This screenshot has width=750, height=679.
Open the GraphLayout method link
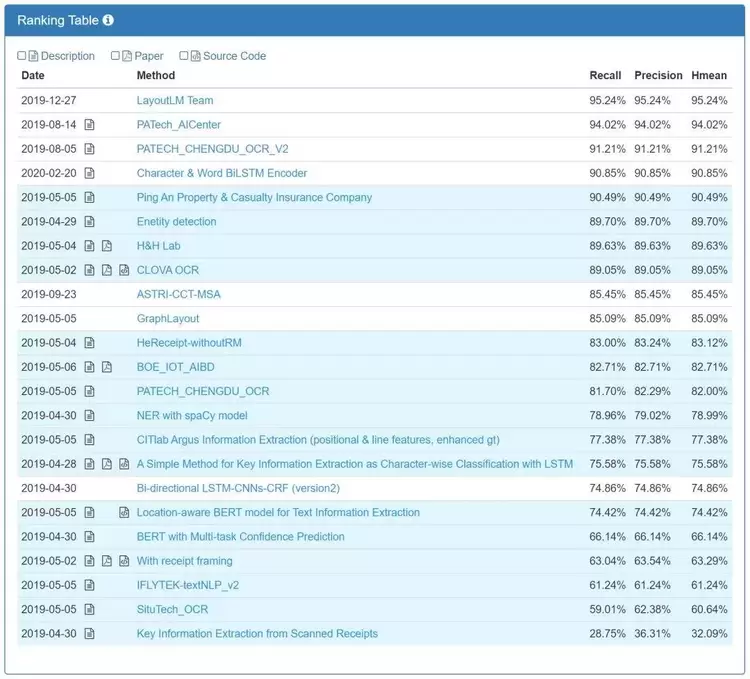coord(168,319)
